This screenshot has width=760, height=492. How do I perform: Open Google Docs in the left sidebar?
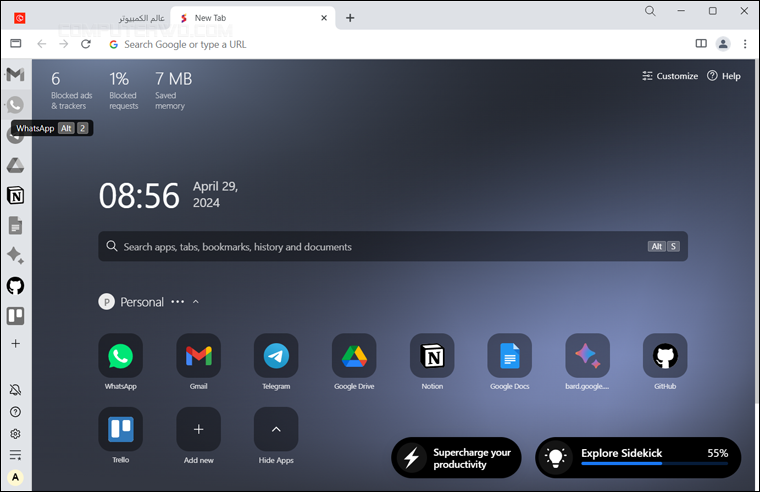[16, 226]
